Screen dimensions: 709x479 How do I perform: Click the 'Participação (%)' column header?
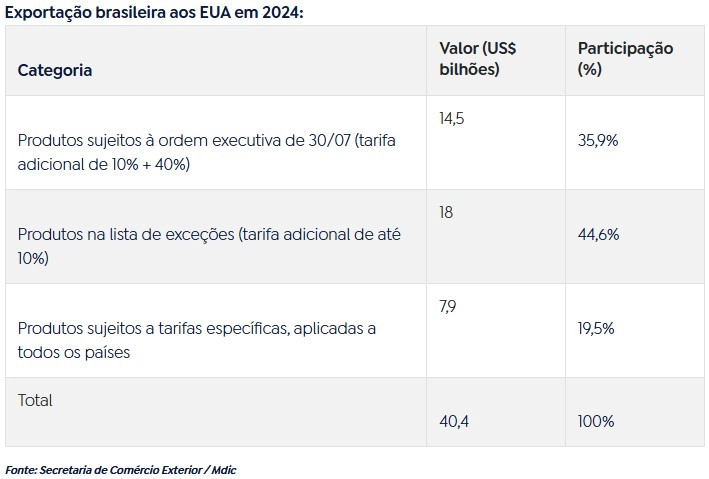coord(625,59)
